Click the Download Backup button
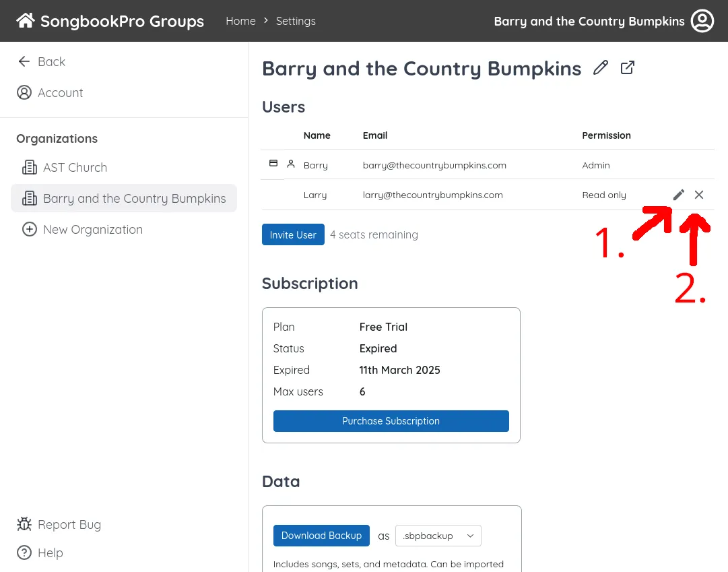This screenshot has height=572, width=728. (x=321, y=536)
